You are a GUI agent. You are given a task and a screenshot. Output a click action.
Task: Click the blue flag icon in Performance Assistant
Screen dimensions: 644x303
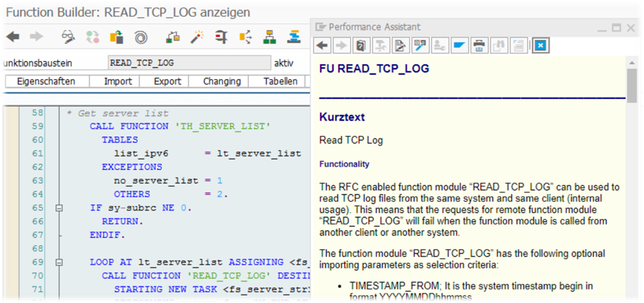459,45
